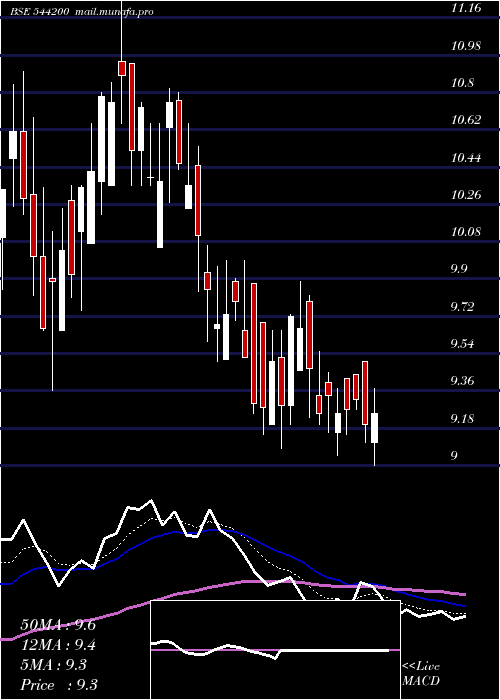Click the last white candlestick on the right
Screen dimensions: 500x700
tap(374, 427)
